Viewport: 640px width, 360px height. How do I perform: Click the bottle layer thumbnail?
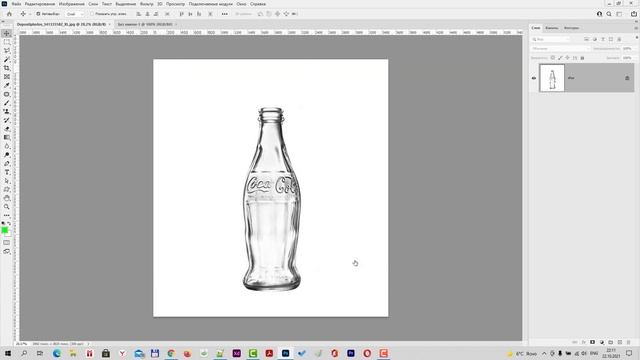click(552, 78)
